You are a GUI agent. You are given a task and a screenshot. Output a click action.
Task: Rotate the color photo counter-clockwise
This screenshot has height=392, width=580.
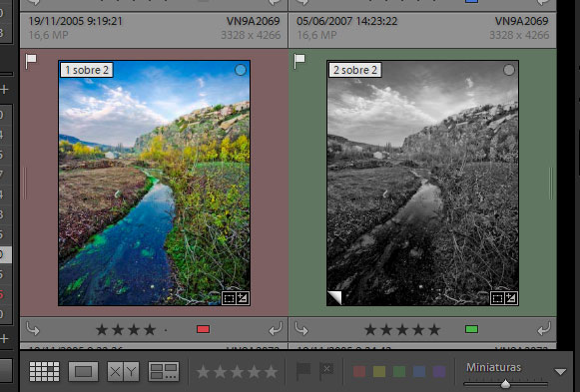33,328
